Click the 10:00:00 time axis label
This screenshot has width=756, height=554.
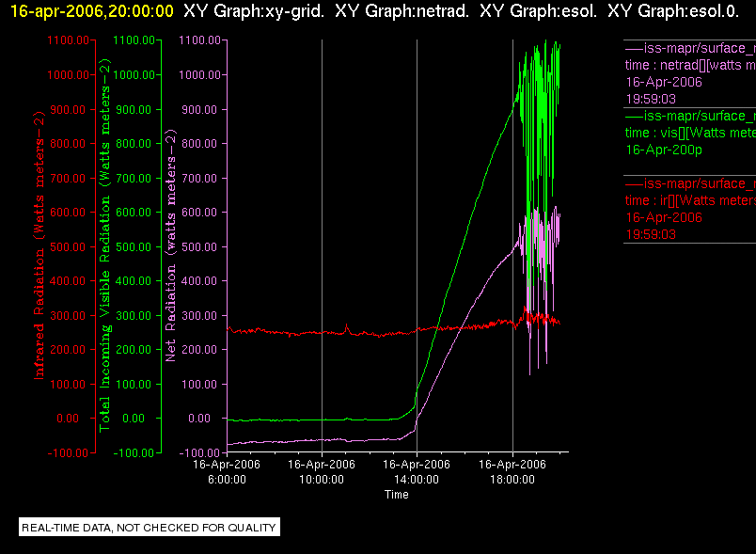(x=322, y=480)
